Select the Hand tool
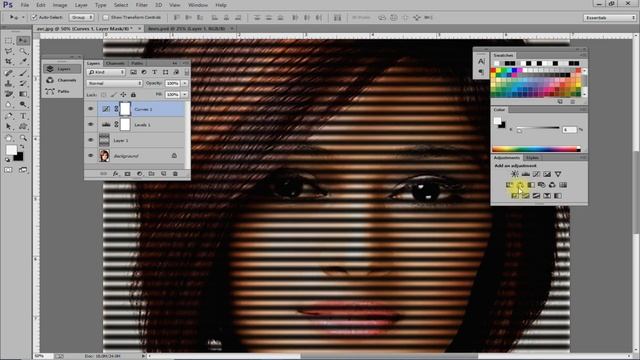This screenshot has height=360, width=640. 9,138
